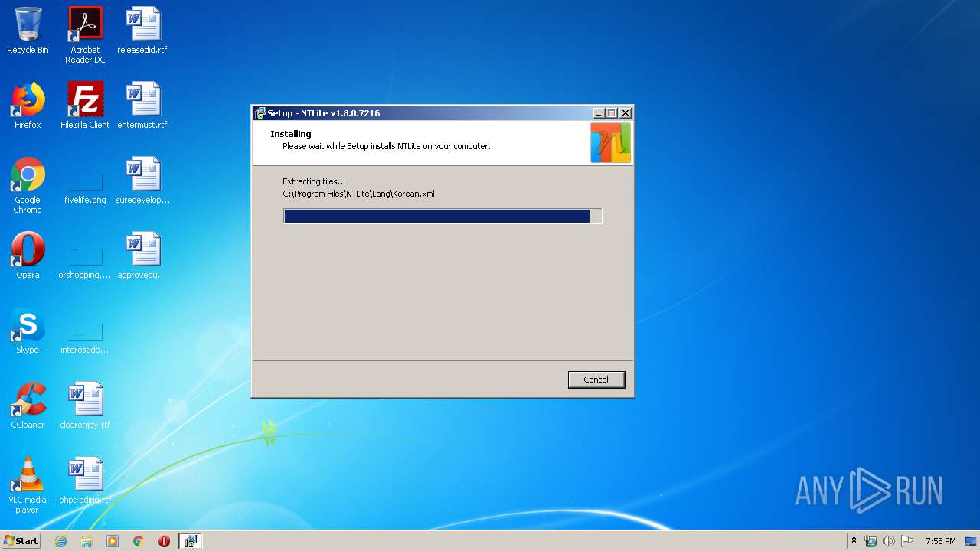The height and width of the screenshot is (551, 980).
Task: Open VLC media player shortcut
Action: [28, 485]
